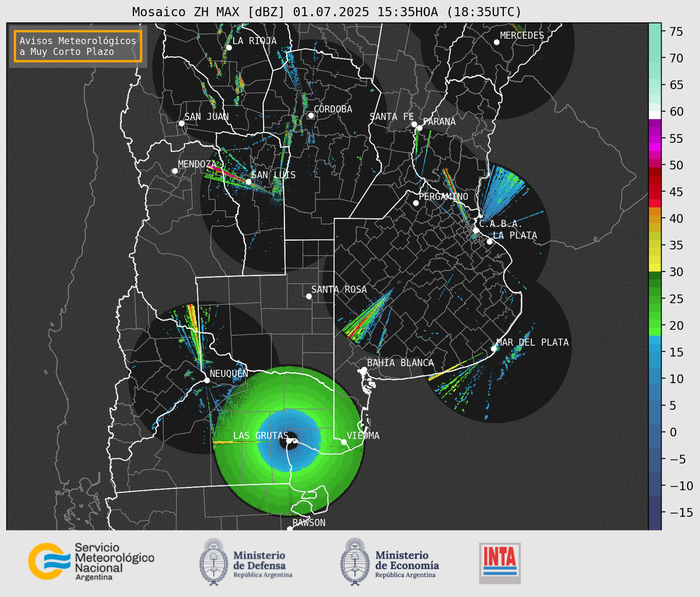Click the República Argentina text under Ministerio de Defensa

click(x=263, y=575)
